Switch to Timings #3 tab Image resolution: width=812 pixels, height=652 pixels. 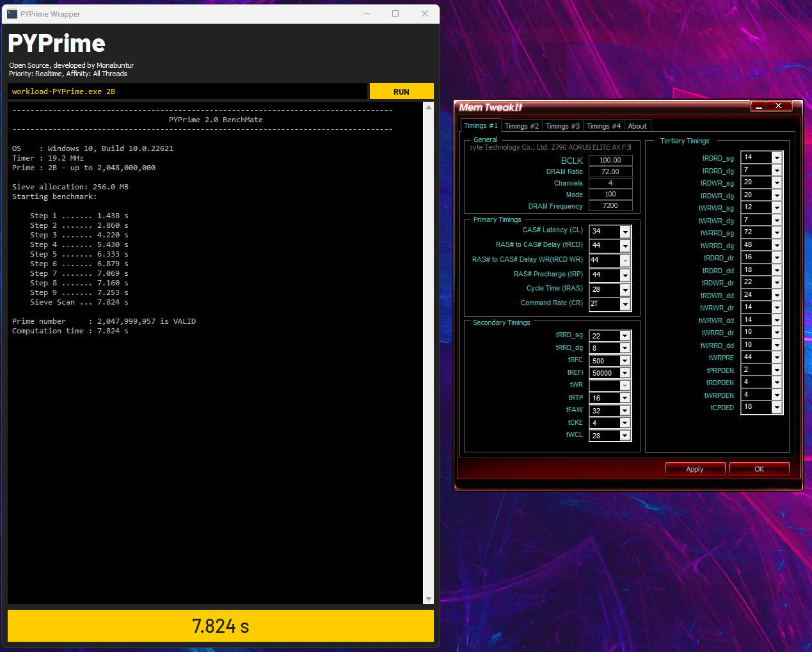562,126
